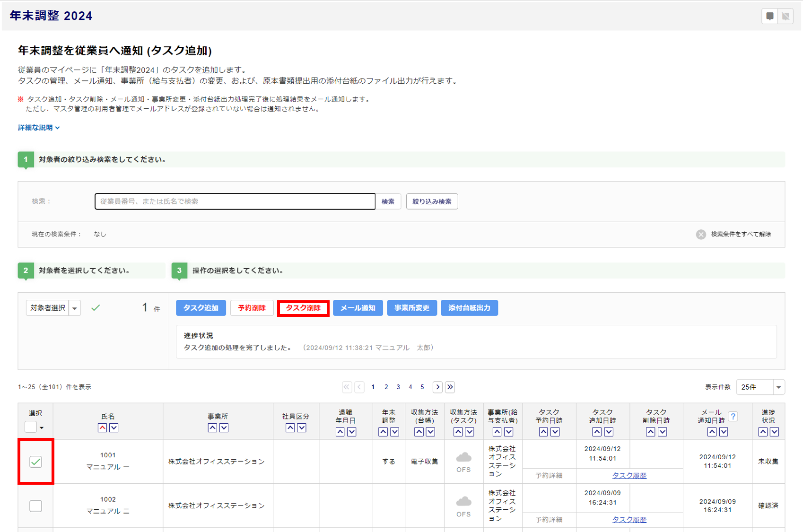The width and height of the screenshot is (803, 532).
Task: Focus the employee number or name search field
Action: [235, 201]
